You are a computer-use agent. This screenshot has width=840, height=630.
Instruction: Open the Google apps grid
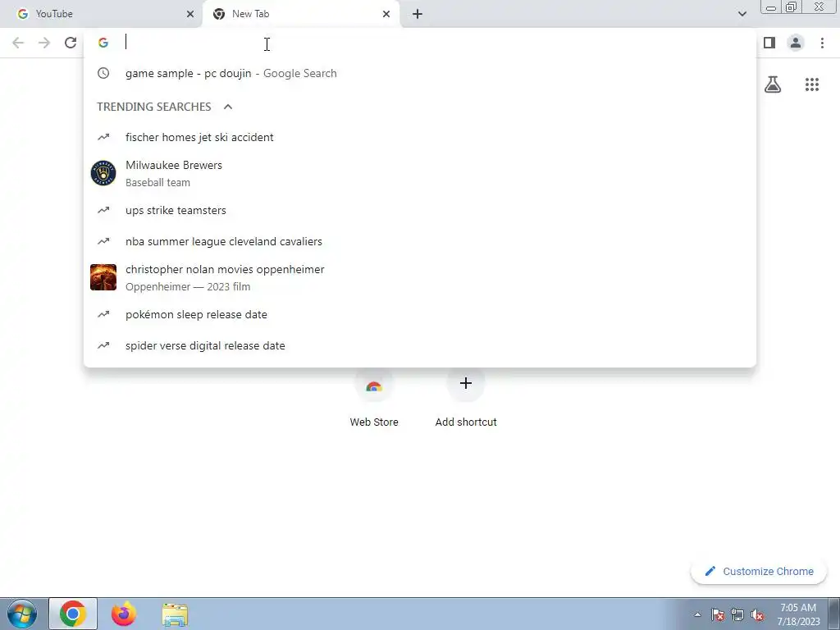(x=812, y=84)
